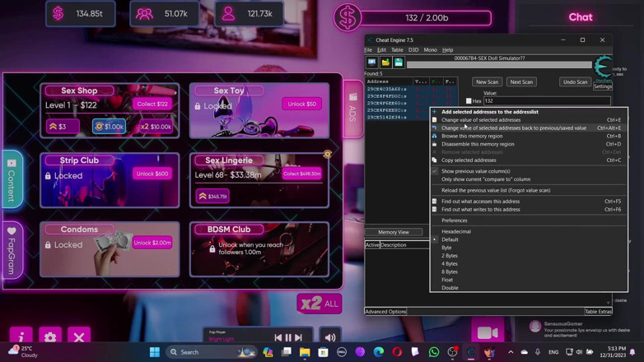Click the Unlock $600 Strip Club button
Screen dimensions: 644x362
click(x=152, y=174)
